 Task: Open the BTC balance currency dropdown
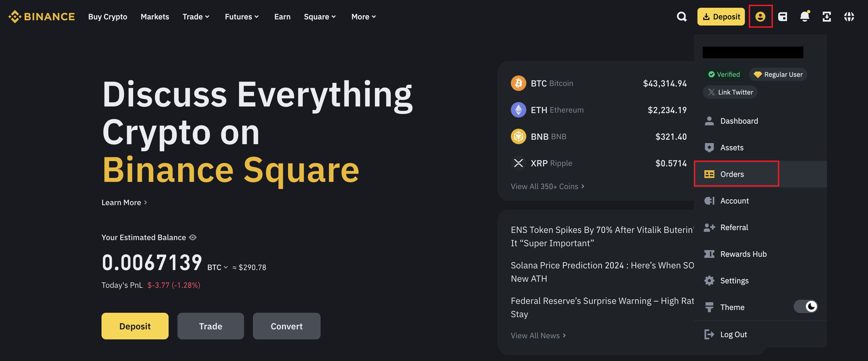[x=217, y=267]
